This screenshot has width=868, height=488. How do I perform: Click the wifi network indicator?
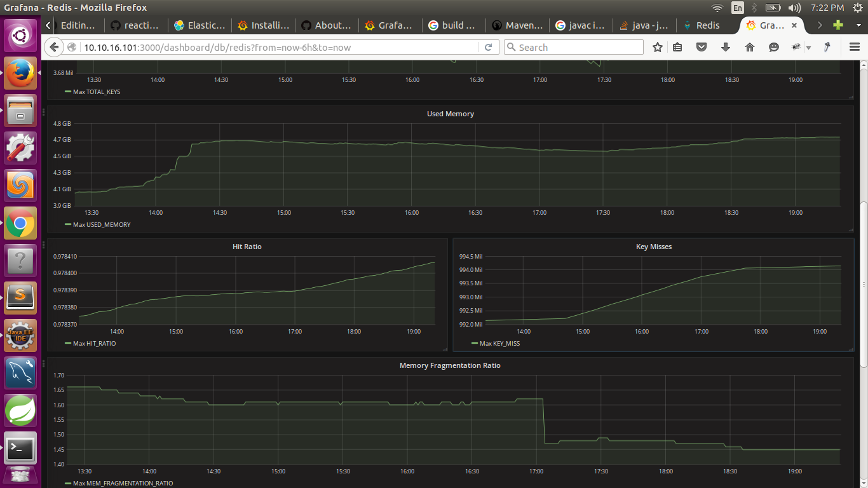pyautogui.click(x=717, y=8)
